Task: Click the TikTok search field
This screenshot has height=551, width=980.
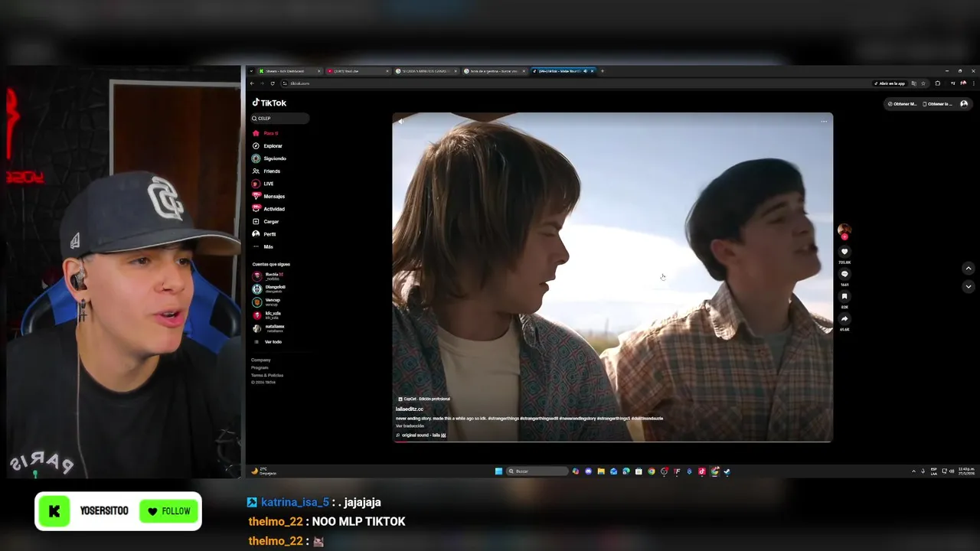Action: click(x=280, y=118)
